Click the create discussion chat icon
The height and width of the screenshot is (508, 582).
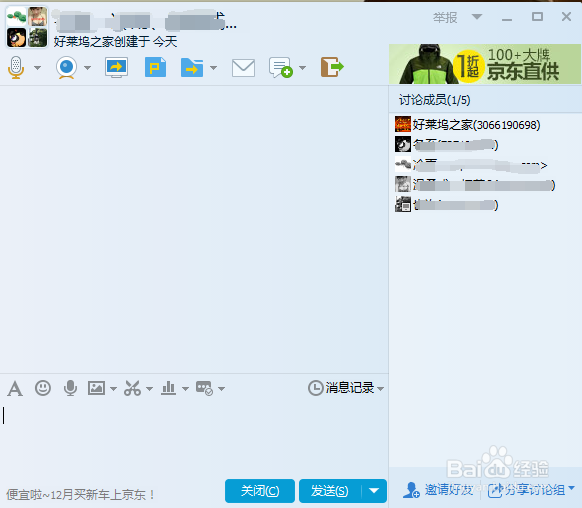(x=281, y=68)
